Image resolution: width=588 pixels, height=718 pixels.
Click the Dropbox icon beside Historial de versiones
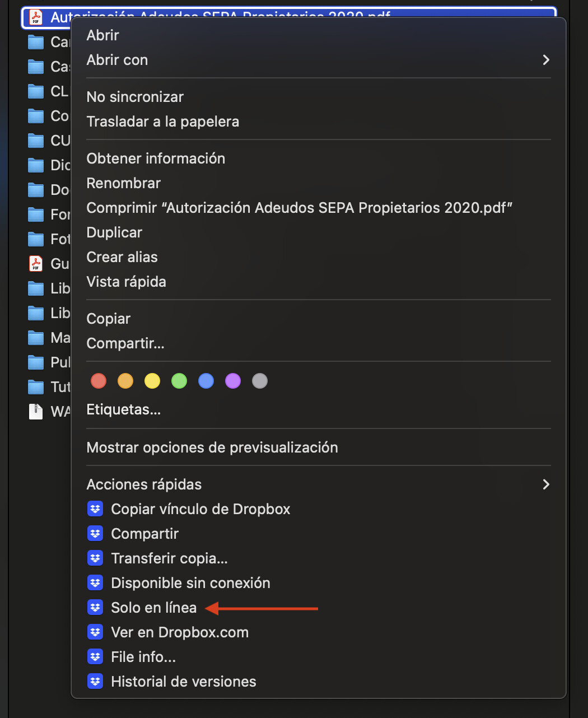coord(95,682)
